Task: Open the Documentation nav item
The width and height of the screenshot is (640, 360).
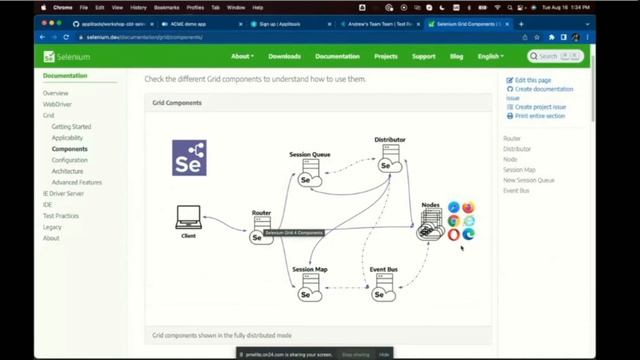Action: [337, 56]
